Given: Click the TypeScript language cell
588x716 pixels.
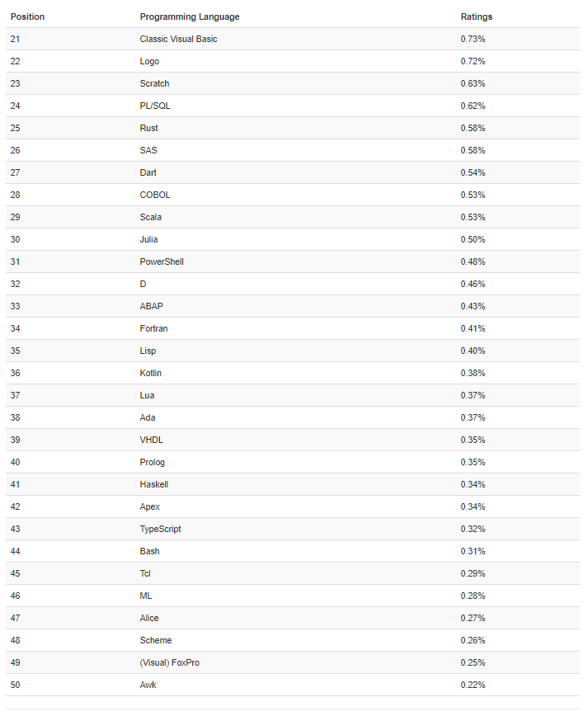Looking at the screenshot, I should (160, 530).
